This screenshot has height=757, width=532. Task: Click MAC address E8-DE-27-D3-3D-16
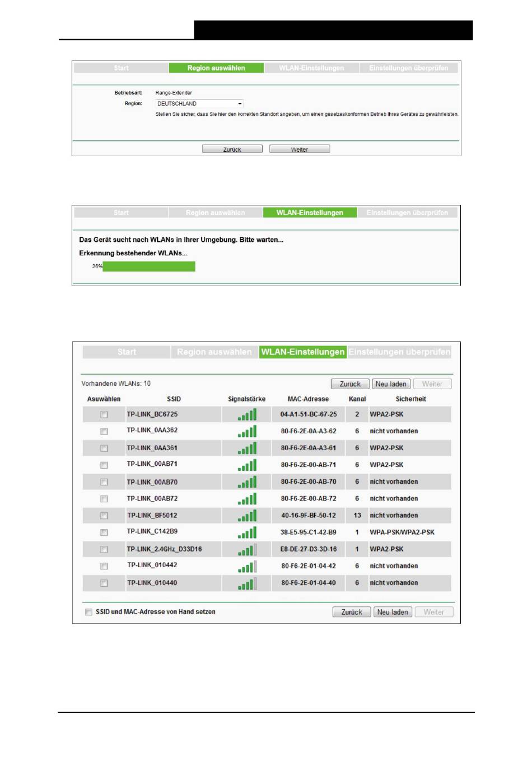(309, 549)
